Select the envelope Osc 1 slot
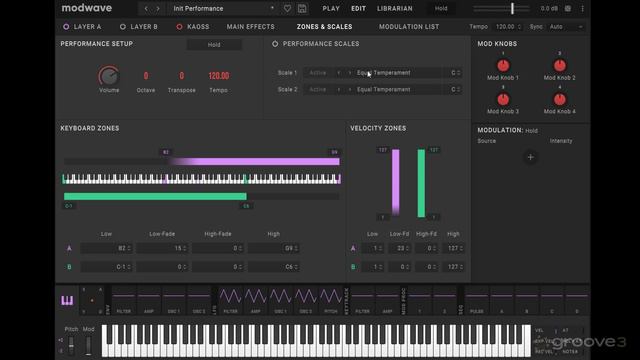 point(173,300)
